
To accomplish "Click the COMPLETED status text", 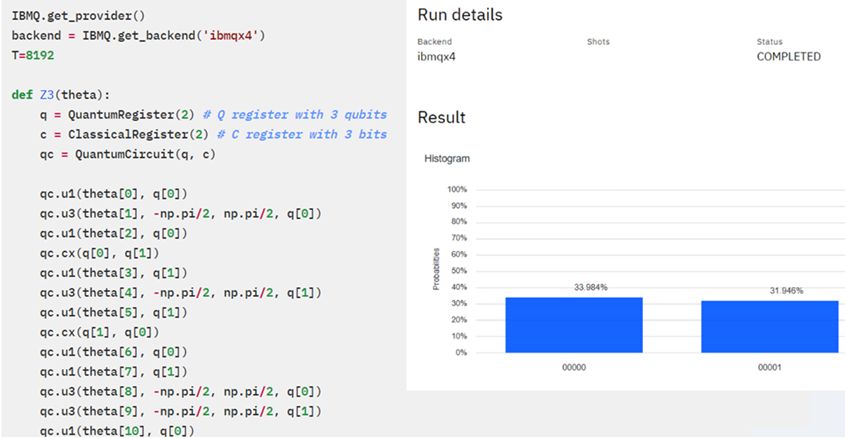I will 788,57.
